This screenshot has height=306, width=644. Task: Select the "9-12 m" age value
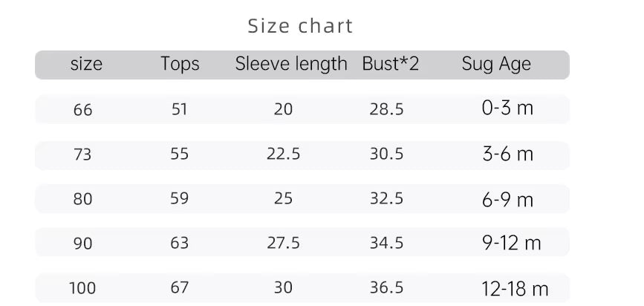point(511,243)
